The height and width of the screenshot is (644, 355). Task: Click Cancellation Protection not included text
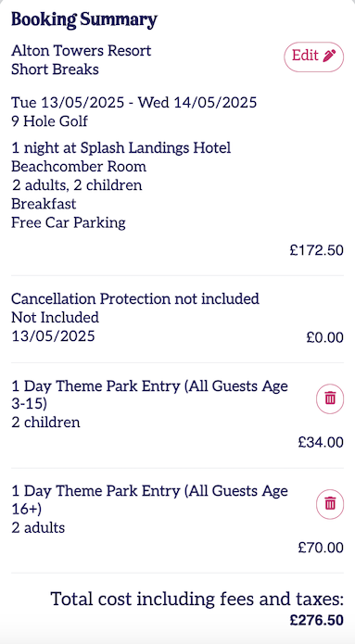coord(135,298)
